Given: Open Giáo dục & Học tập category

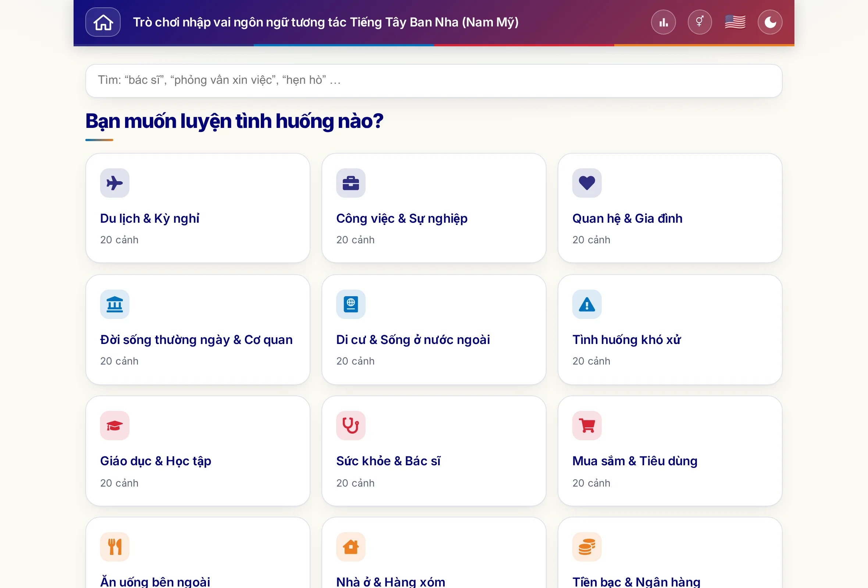Looking at the screenshot, I should (198, 451).
